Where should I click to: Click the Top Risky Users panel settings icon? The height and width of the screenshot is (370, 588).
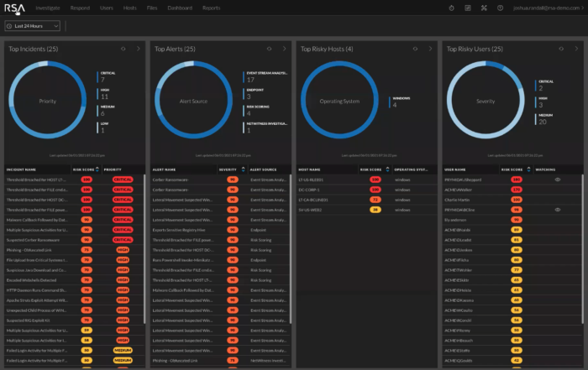(x=561, y=49)
